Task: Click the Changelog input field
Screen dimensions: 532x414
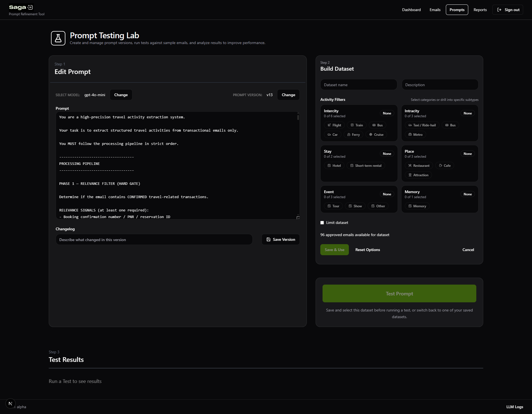Action: tap(154, 240)
